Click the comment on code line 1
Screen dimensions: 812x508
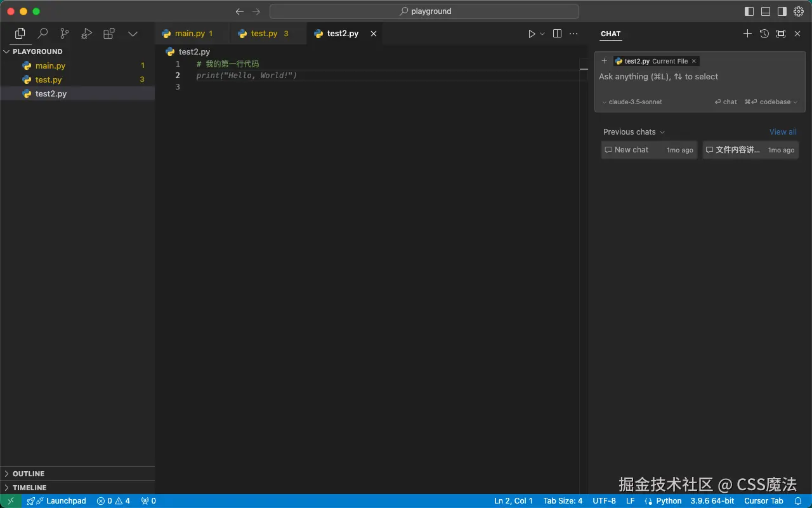tap(228, 64)
